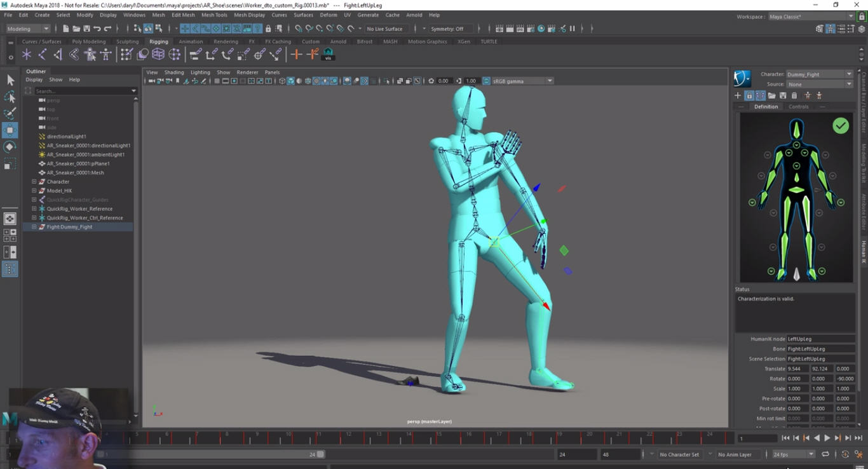Expand the Character node in the Outliner

[34, 182]
